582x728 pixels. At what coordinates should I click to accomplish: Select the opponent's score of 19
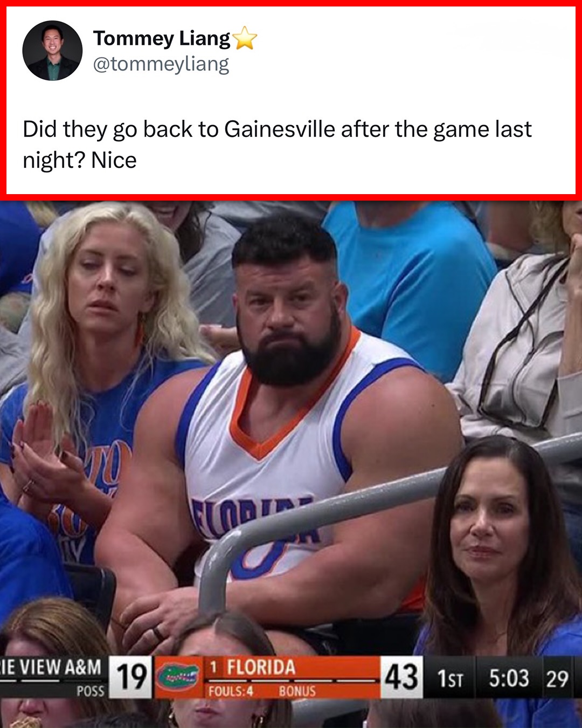(x=131, y=677)
